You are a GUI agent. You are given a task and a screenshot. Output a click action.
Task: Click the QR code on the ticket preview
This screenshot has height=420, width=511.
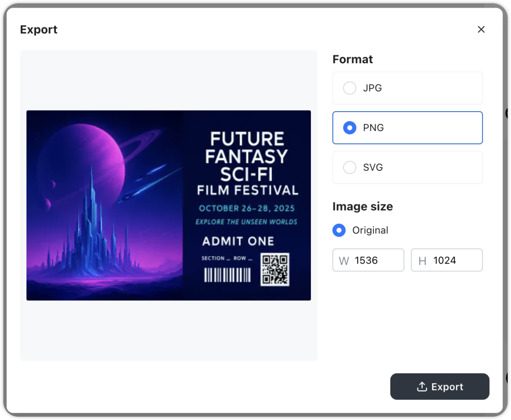click(x=275, y=270)
